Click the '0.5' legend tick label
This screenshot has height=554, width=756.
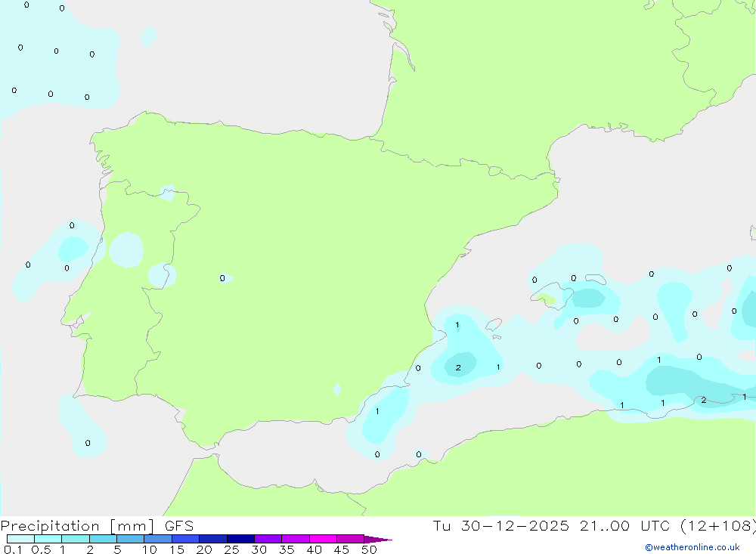pos(41,549)
